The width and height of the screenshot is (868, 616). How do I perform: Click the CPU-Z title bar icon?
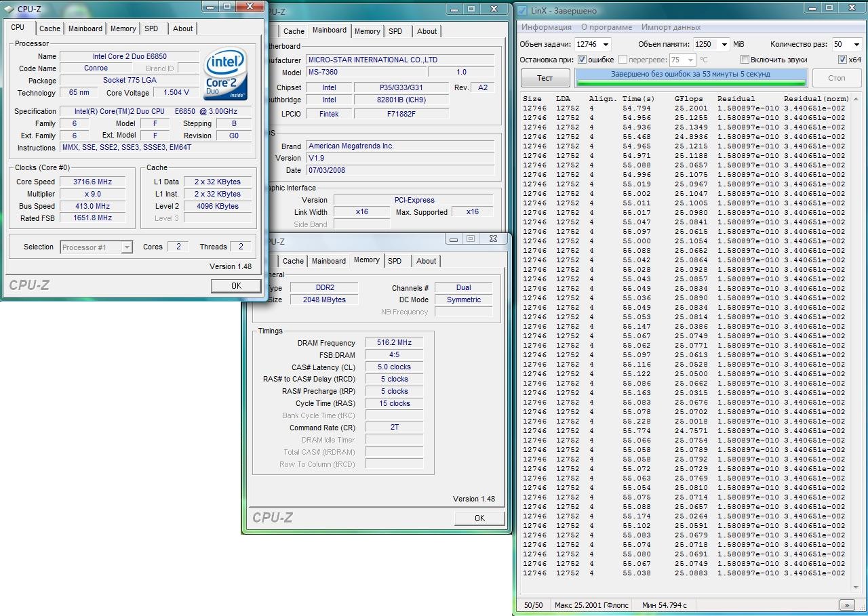tap(9, 9)
